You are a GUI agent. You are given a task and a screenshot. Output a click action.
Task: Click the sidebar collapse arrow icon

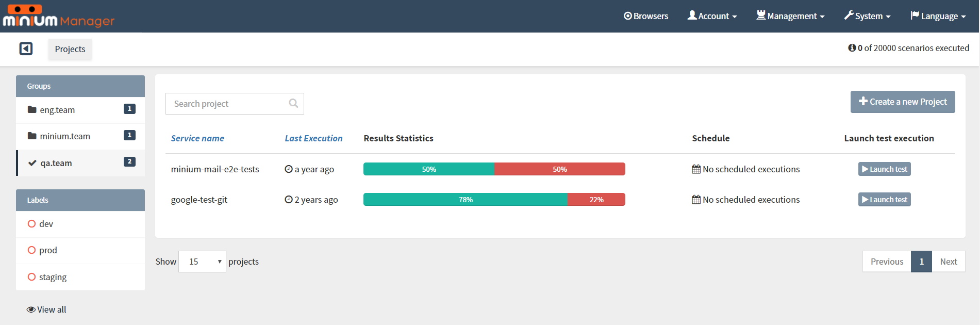26,48
